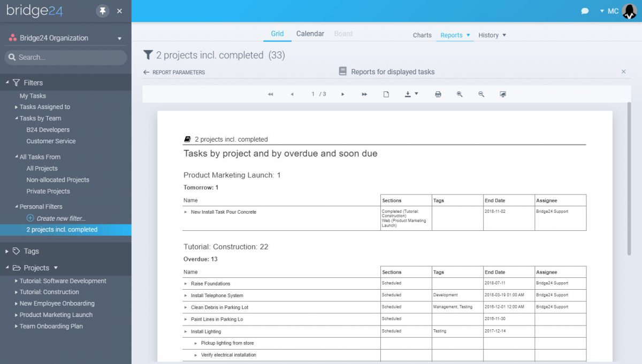The image size is (642, 364).
Task: Toggle single page view icon
Action: pyautogui.click(x=386, y=94)
